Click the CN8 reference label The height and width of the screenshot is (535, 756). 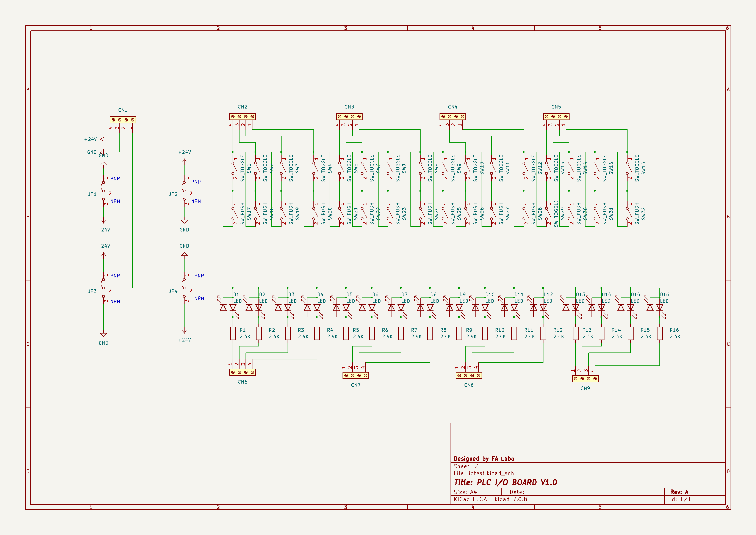(469, 385)
